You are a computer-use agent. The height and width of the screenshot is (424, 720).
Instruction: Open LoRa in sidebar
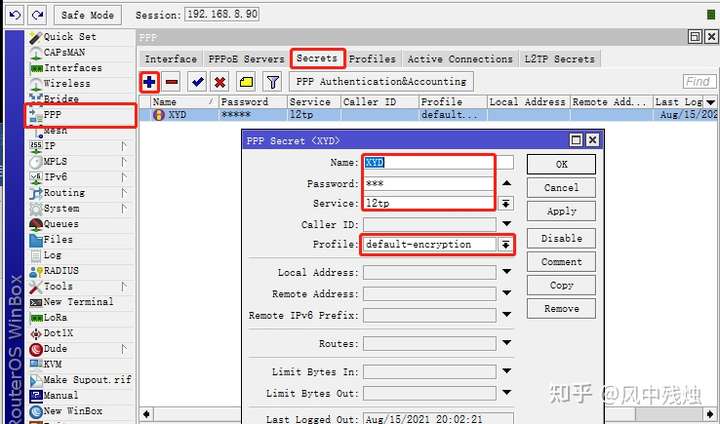coord(55,317)
